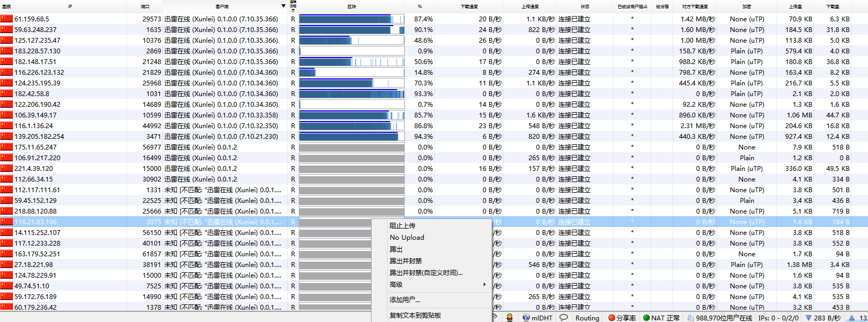Sort by the 区块 column header
868x322 pixels.
click(352, 6)
